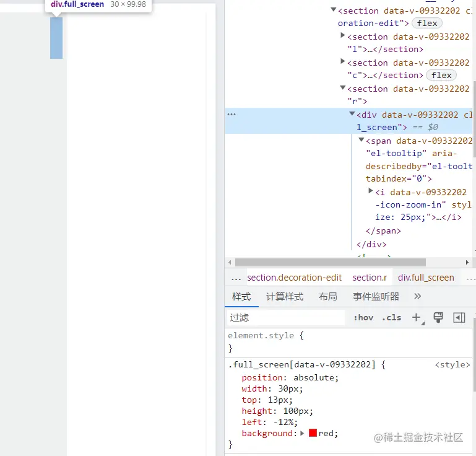Click the flex badge on decoration-edit section
476x456 pixels.
pyautogui.click(x=427, y=23)
